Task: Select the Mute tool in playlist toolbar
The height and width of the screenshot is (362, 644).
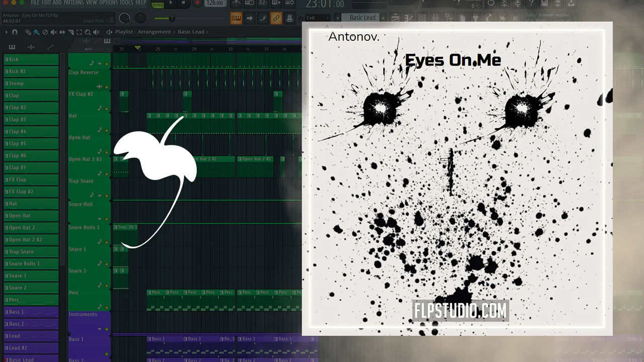Action: [x=54, y=32]
